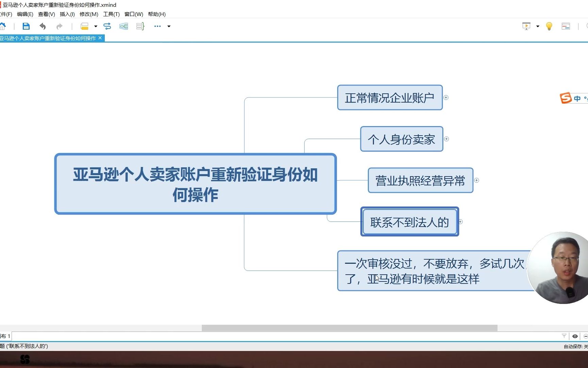Redo the last undone action
This screenshot has width=588, height=368.
point(59,26)
